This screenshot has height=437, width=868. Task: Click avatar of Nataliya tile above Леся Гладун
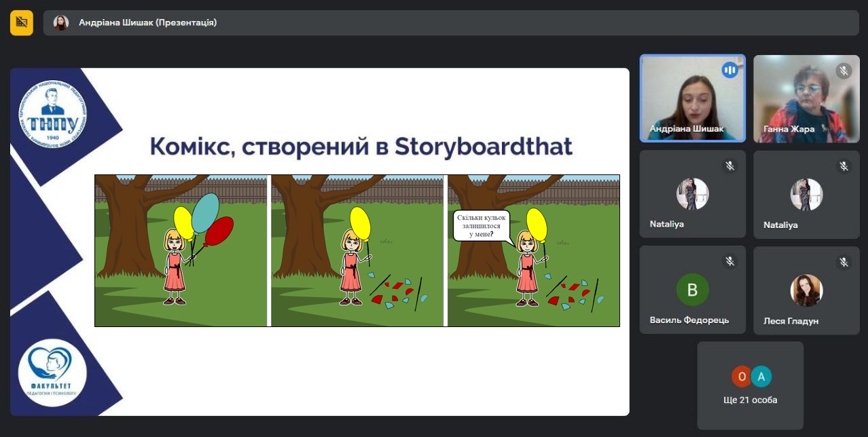tap(806, 194)
